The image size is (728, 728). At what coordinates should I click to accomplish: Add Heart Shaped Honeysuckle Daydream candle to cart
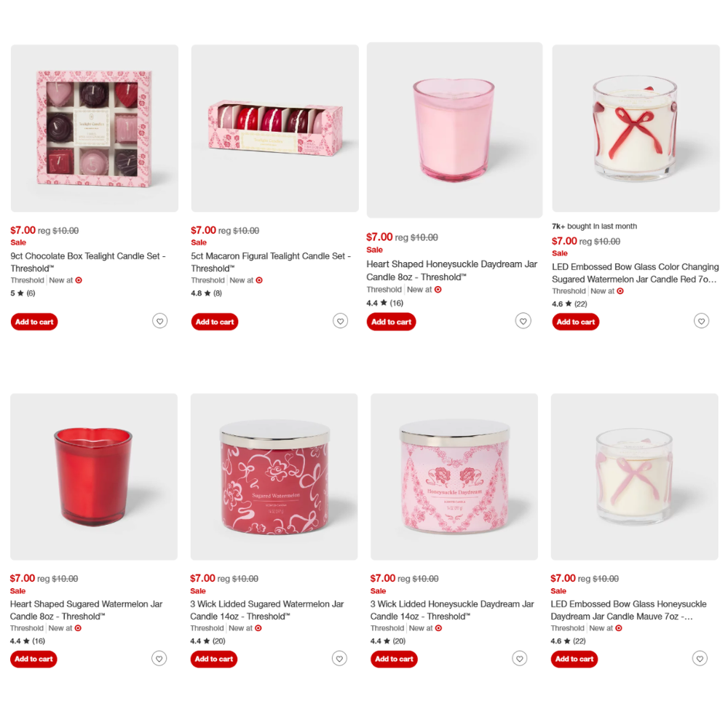point(392,322)
